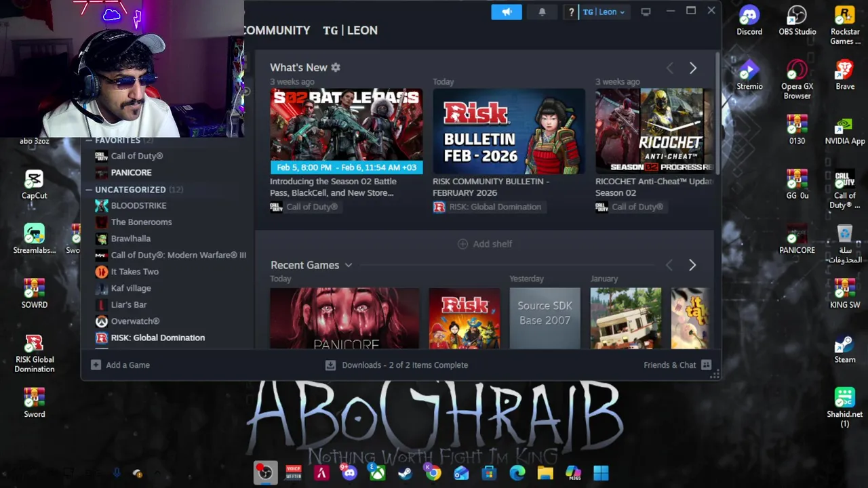The height and width of the screenshot is (488, 868).
Task: Click the Downloads icon in Steam footer
Action: [x=330, y=365]
